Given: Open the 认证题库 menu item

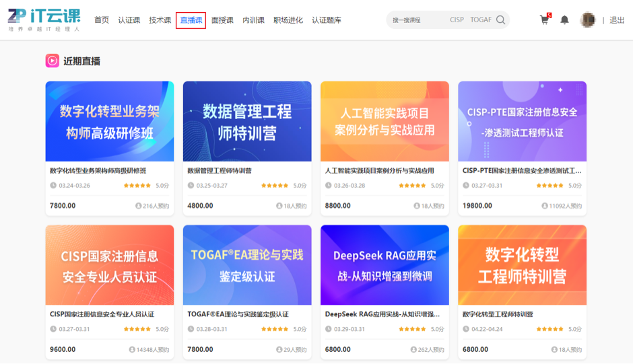Looking at the screenshot, I should [x=327, y=20].
